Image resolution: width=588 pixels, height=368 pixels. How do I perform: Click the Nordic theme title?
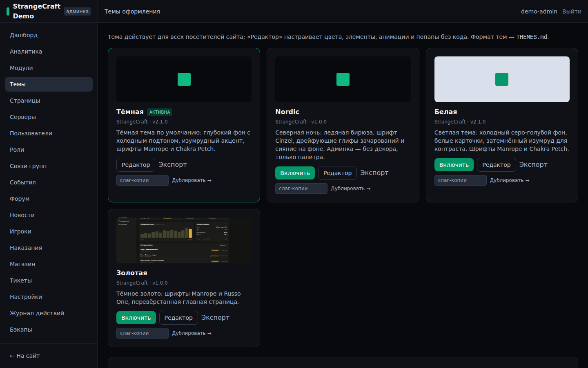(x=287, y=112)
